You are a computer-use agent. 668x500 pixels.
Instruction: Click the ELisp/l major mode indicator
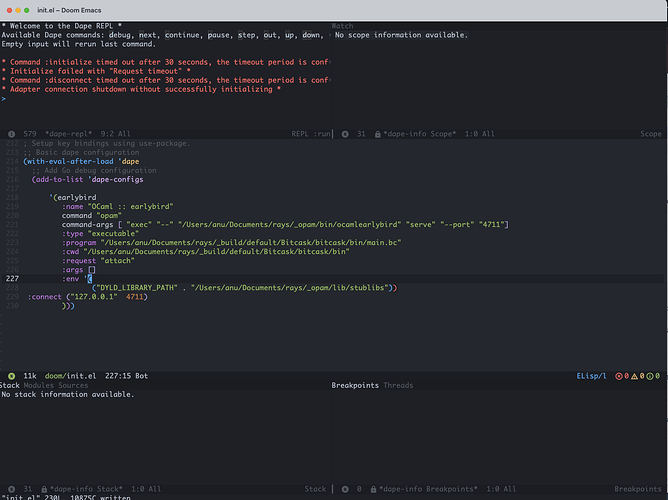(591, 376)
